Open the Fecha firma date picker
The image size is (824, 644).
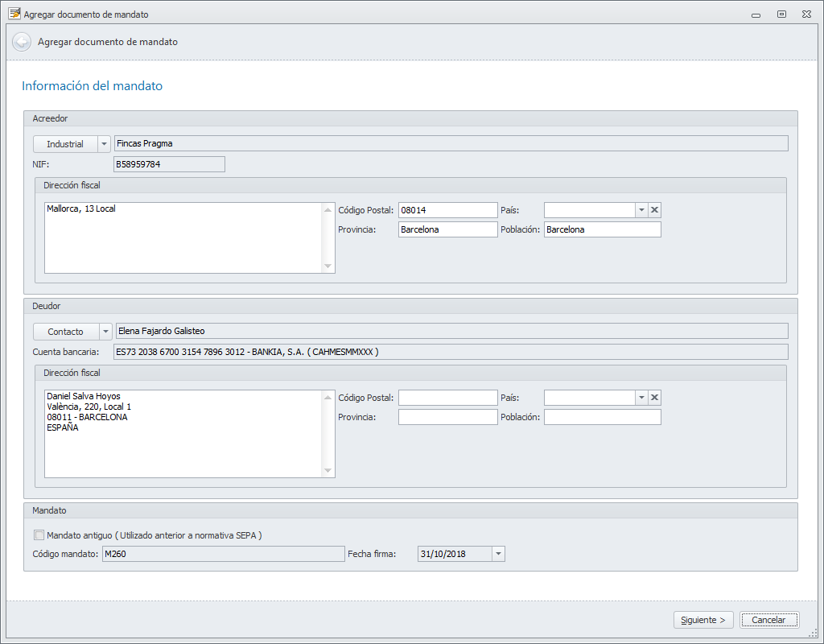(498, 554)
